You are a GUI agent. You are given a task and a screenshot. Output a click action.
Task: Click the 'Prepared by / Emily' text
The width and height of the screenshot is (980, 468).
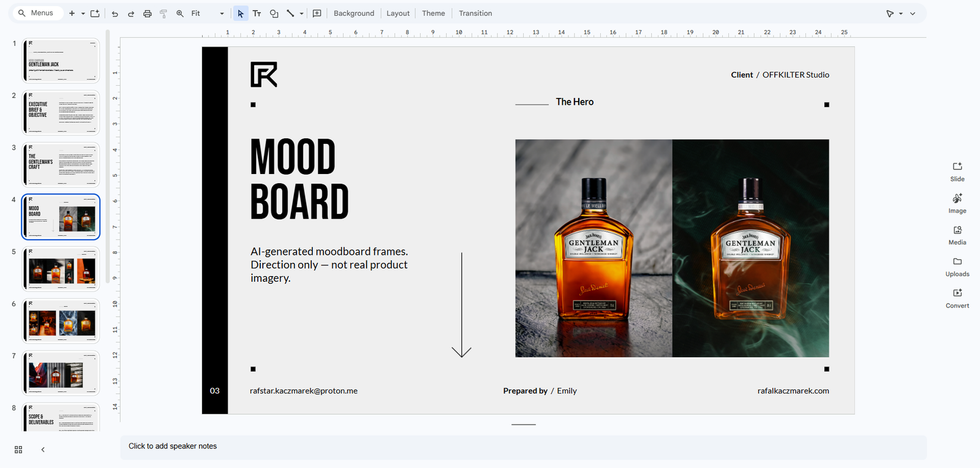coord(540,391)
